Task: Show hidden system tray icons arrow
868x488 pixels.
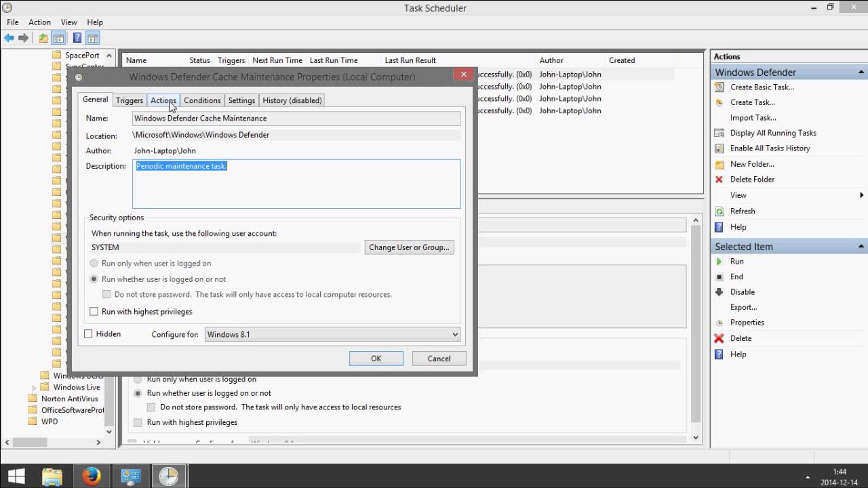Action: pyautogui.click(x=808, y=476)
